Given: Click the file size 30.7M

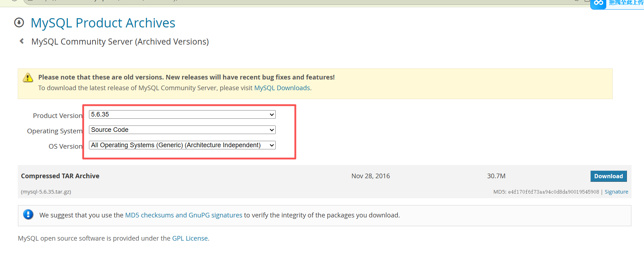Looking at the screenshot, I should [x=496, y=176].
